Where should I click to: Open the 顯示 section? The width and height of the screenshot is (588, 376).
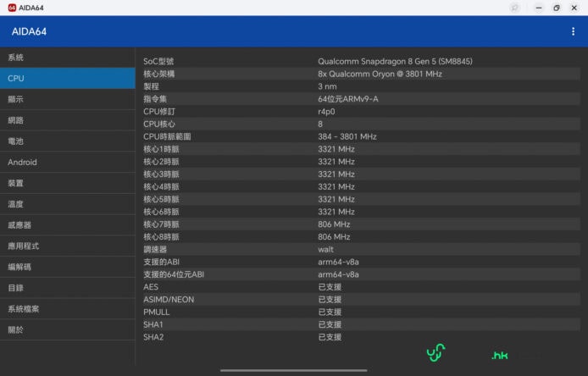pos(68,99)
